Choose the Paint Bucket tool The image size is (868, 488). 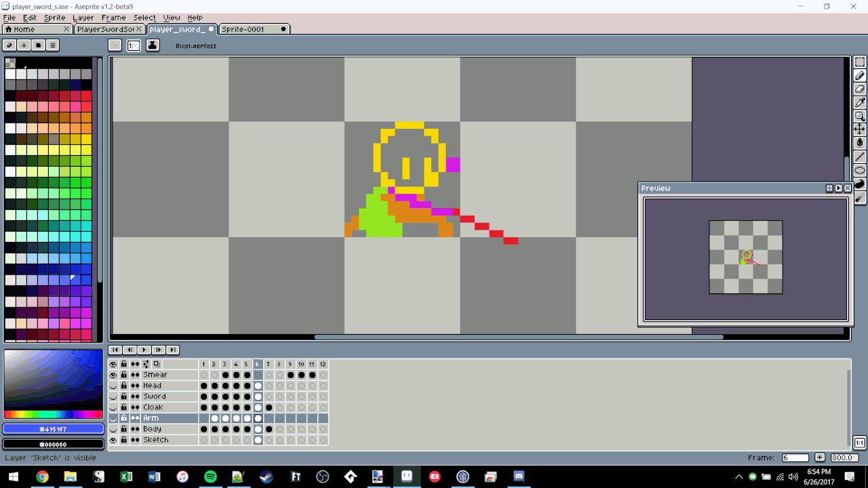[x=860, y=142]
